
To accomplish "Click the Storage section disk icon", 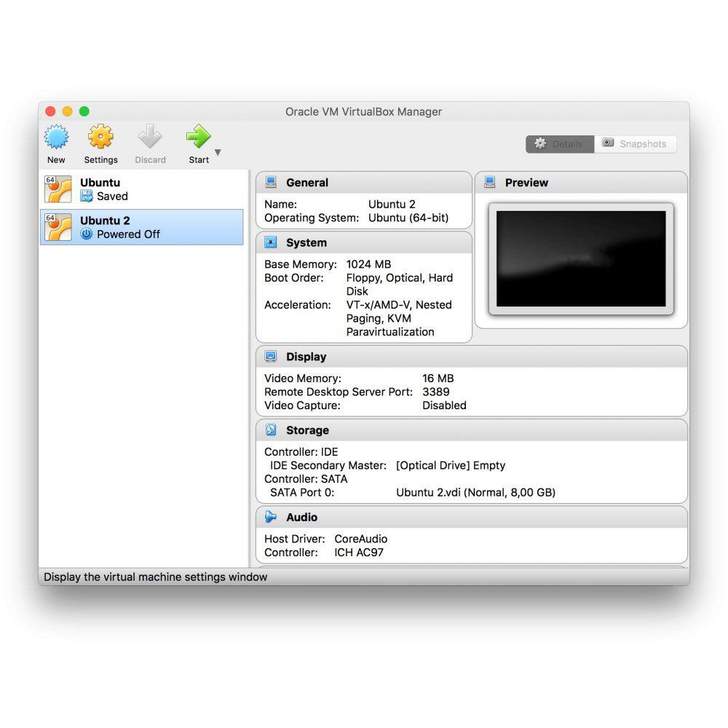I will [271, 430].
